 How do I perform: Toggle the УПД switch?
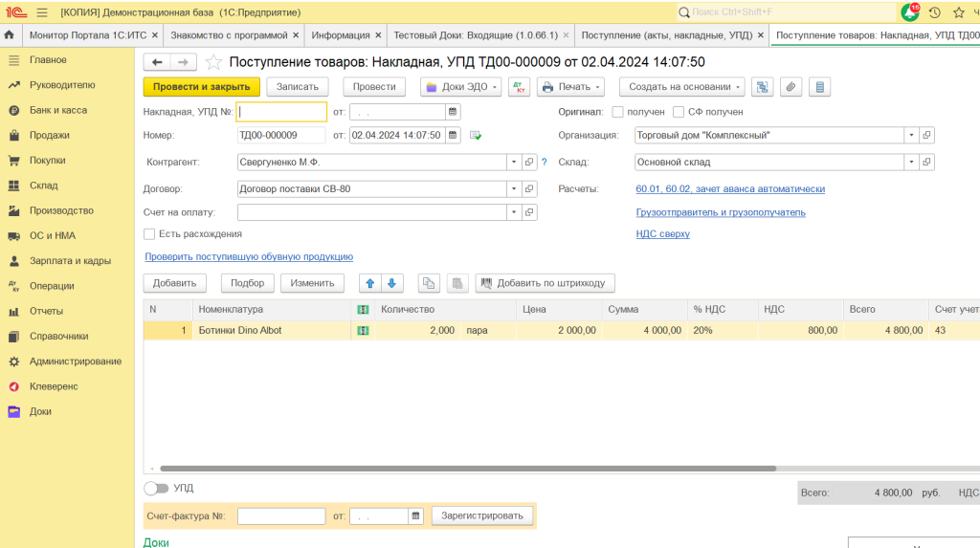(x=156, y=488)
